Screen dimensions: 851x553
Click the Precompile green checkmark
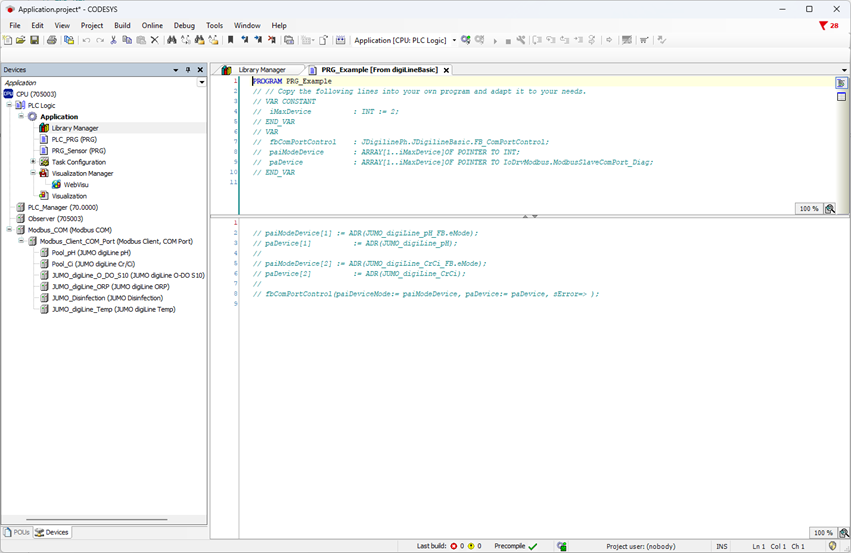click(532, 546)
